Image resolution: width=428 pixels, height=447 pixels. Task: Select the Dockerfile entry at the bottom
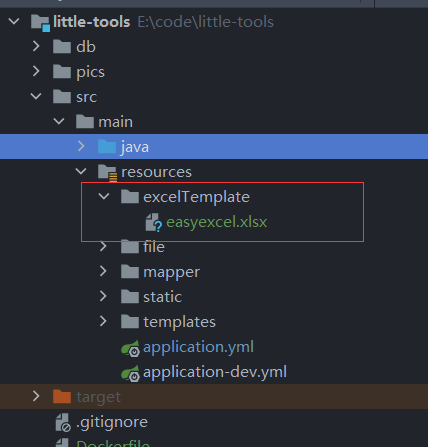(x=113, y=443)
